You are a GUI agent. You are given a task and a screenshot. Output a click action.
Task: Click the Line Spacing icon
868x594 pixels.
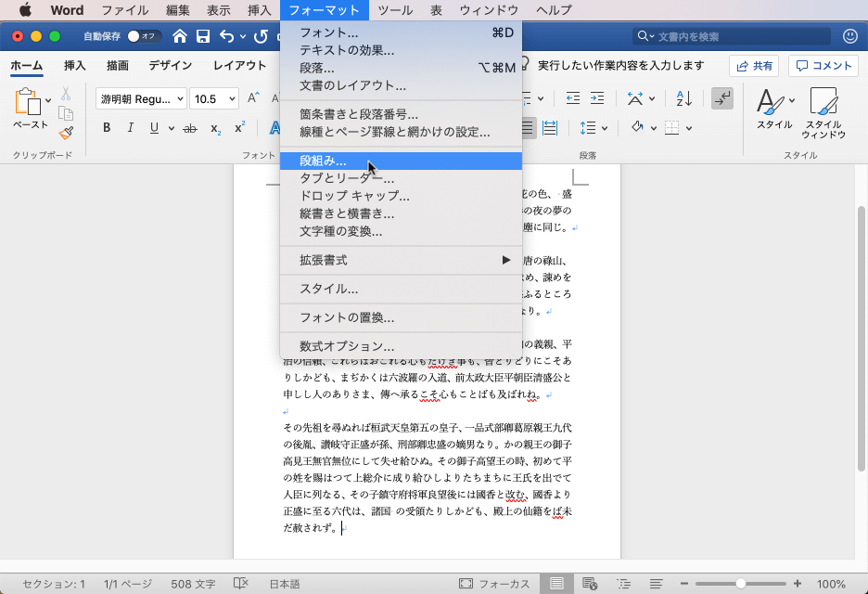coord(588,128)
